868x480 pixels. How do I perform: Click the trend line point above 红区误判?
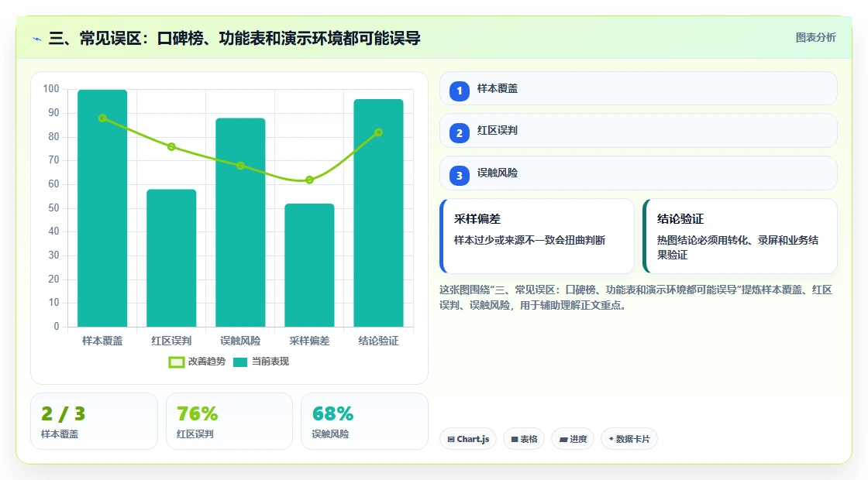pos(171,146)
